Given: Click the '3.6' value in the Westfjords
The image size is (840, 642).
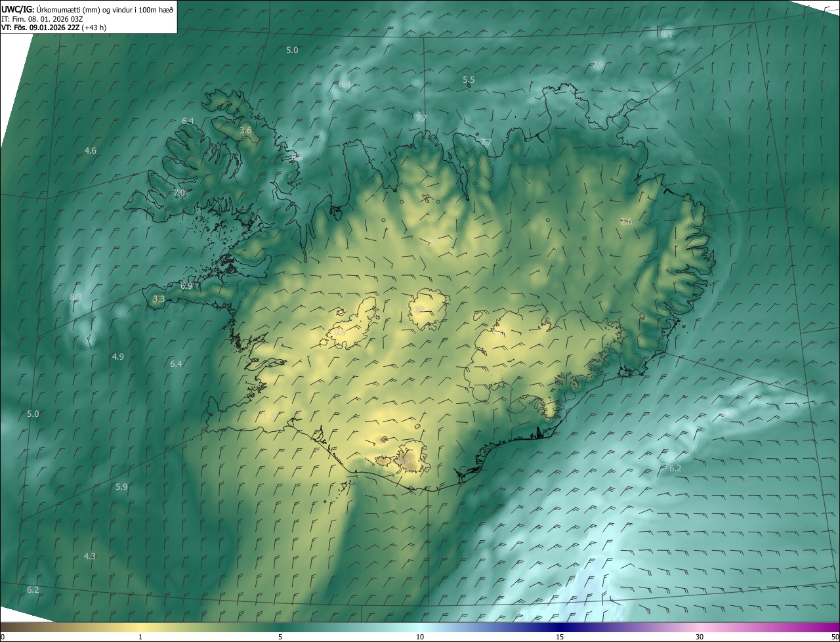Looking at the screenshot, I should click(x=245, y=131).
